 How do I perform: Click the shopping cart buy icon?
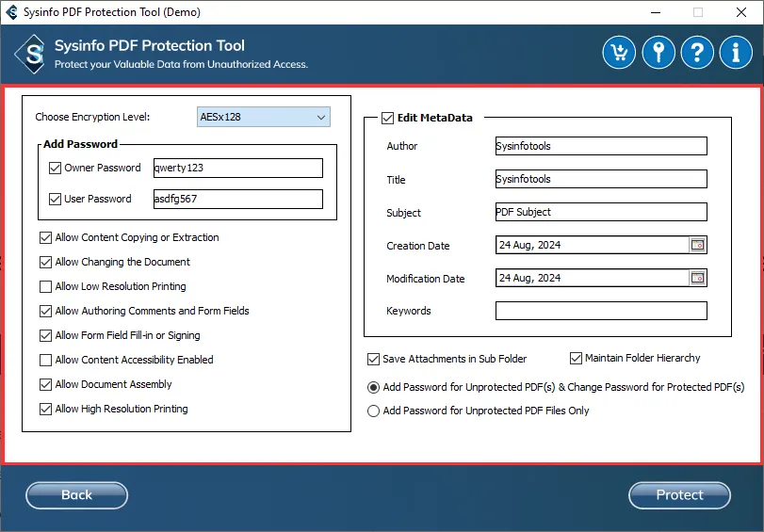coord(619,53)
